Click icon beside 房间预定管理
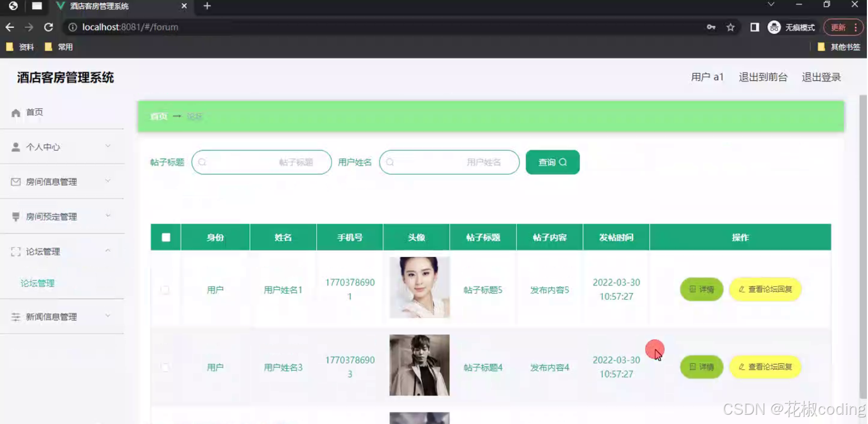 point(16,217)
